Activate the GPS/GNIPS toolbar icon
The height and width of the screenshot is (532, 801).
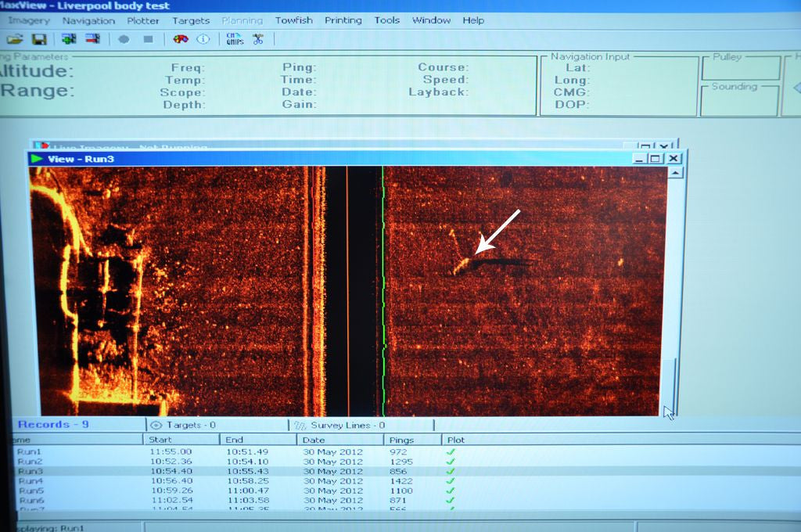[x=233, y=39]
